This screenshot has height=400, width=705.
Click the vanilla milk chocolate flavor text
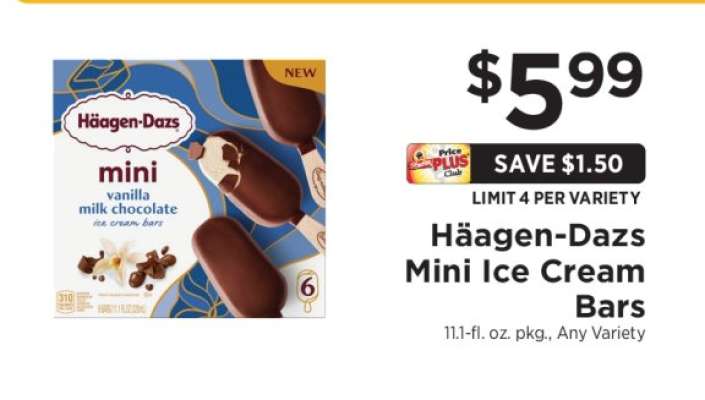point(128,202)
